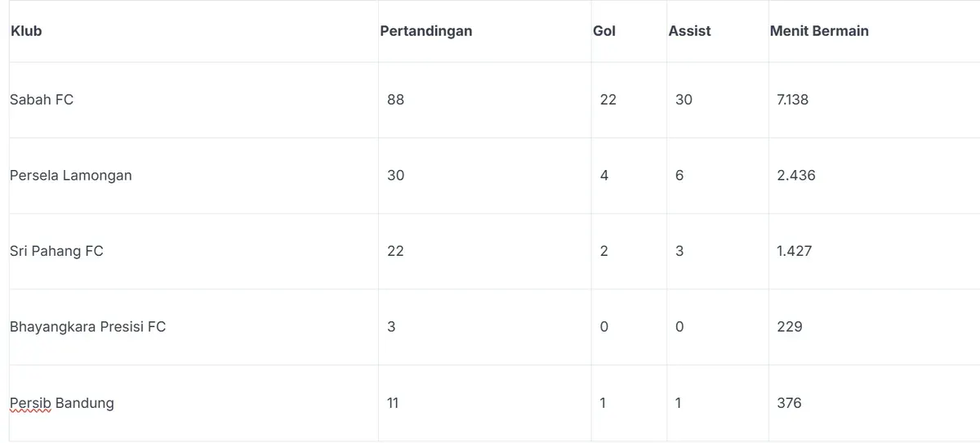Click the Klub column header
The image size is (980, 443).
(x=26, y=31)
